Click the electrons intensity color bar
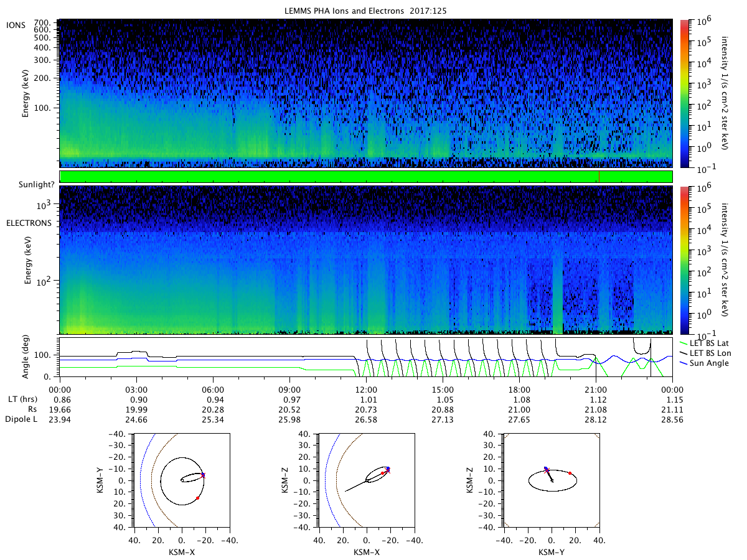 point(684,260)
